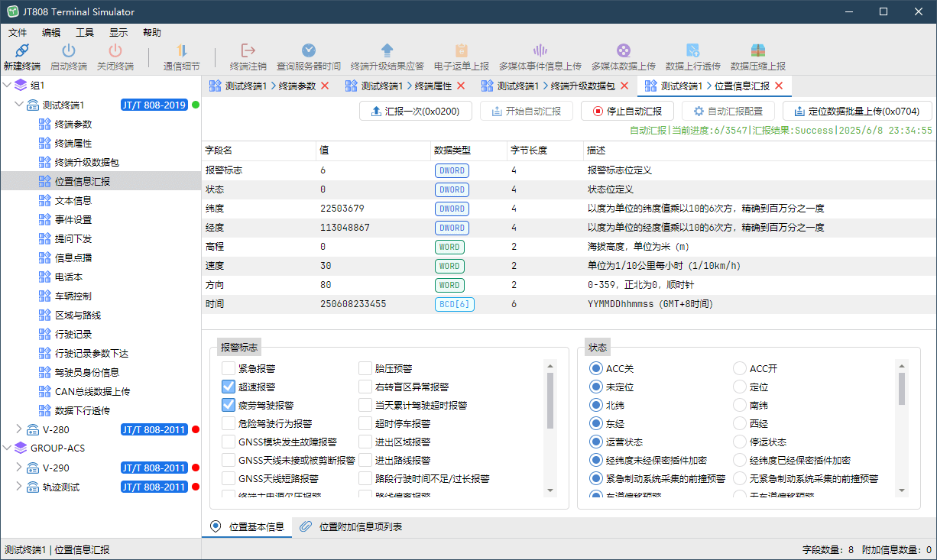Screen dimensions: 937x560
Task: Click the 数据压缩上报 toolbar icon
Action: [x=757, y=51]
